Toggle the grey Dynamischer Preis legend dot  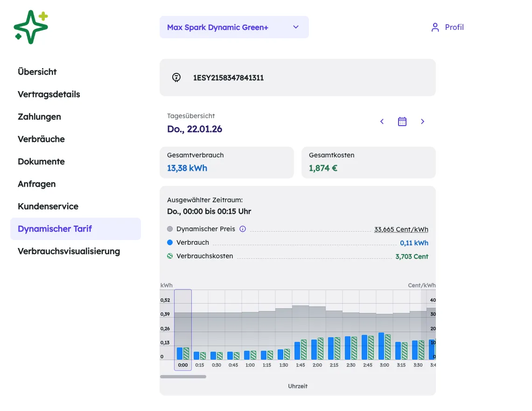click(170, 229)
